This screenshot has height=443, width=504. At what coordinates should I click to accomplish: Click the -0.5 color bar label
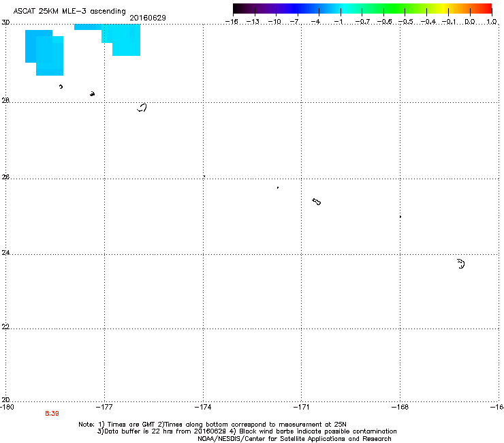click(405, 22)
